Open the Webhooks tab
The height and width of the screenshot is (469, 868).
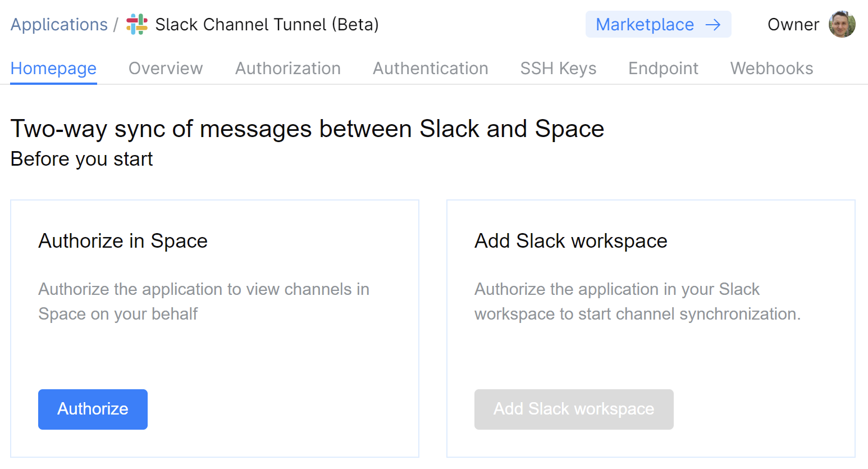[x=771, y=68]
